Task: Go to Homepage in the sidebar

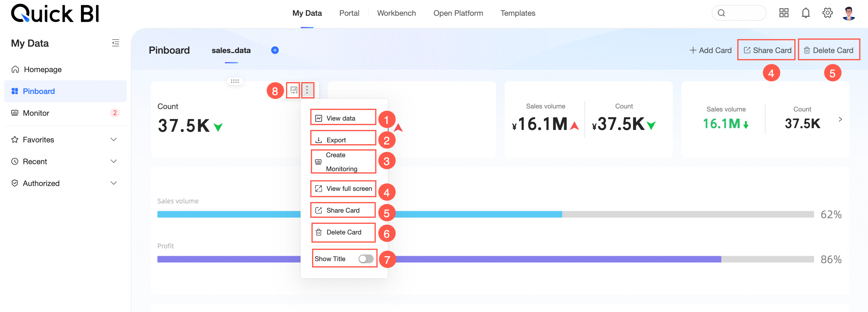Action: (66, 69)
